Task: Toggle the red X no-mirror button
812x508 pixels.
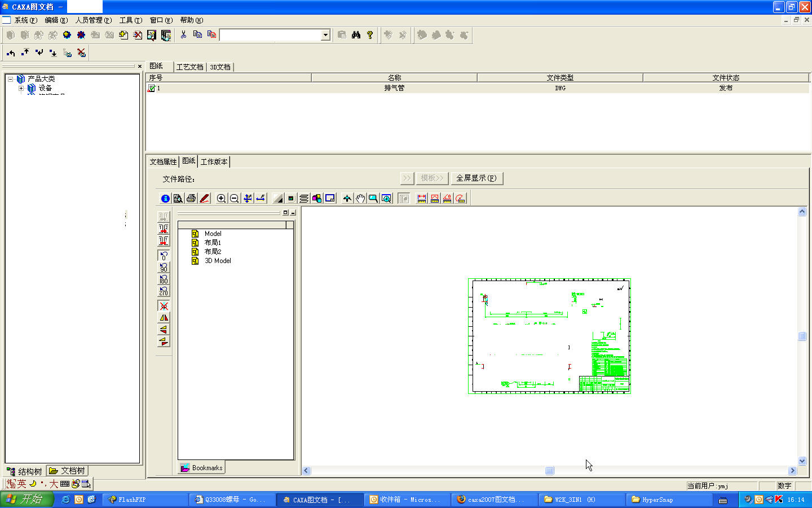Action: pyautogui.click(x=164, y=306)
